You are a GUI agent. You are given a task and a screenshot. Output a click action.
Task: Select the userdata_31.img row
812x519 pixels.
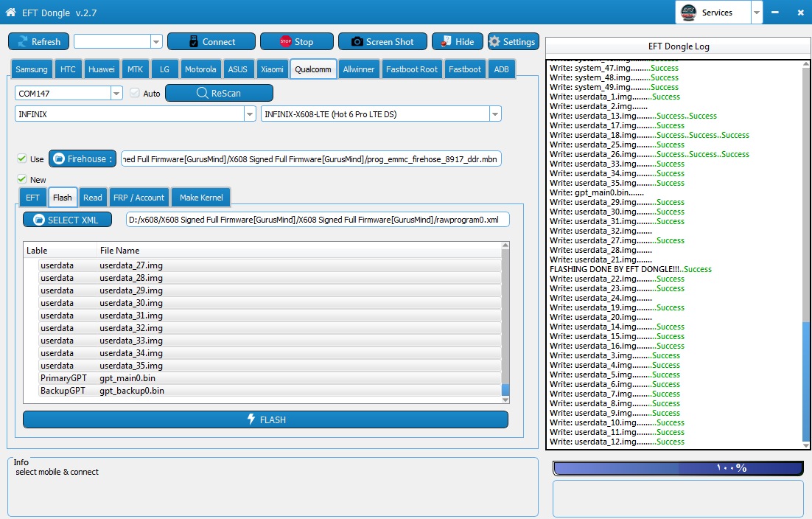point(270,316)
